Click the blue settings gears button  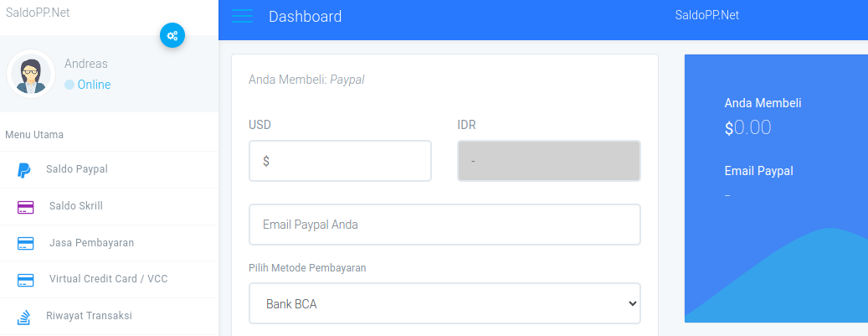pyautogui.click(x=172, y=35)
